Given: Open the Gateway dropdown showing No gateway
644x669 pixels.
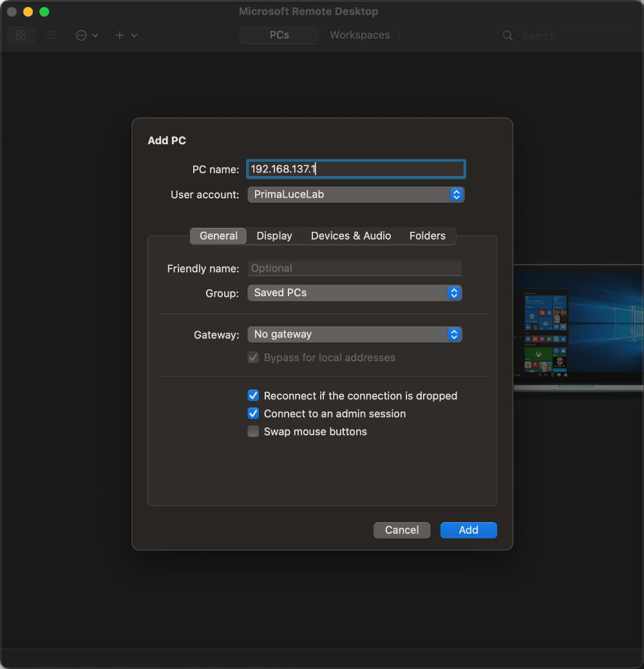Looking at the screenshot, I should point(355,335).
